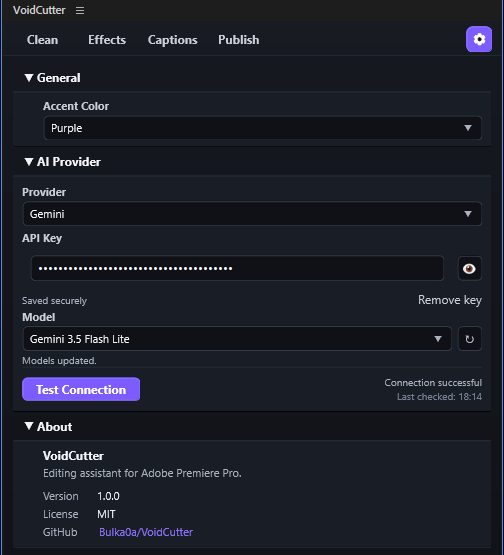Collapse the General section triangle
This screenshot has width=504, height=555.
click(x=29, y=78)
